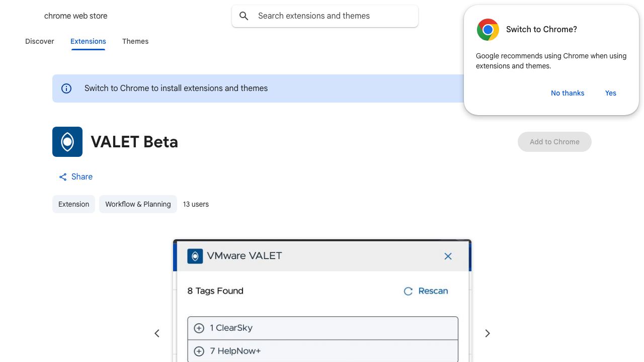Click the 8 Tags Found text
Screen dimensions: 644x362
point(215,291)
